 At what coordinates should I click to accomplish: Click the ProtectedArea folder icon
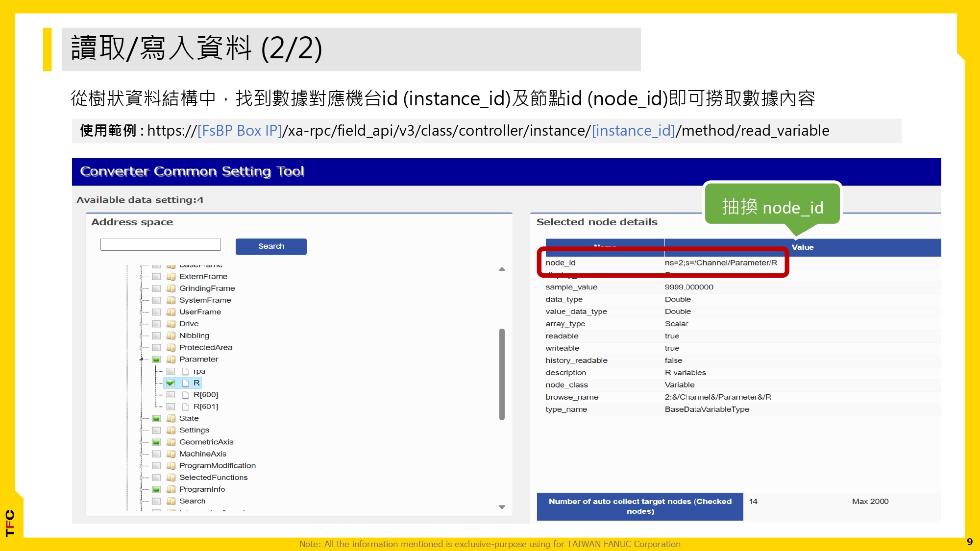pos(171,347)
